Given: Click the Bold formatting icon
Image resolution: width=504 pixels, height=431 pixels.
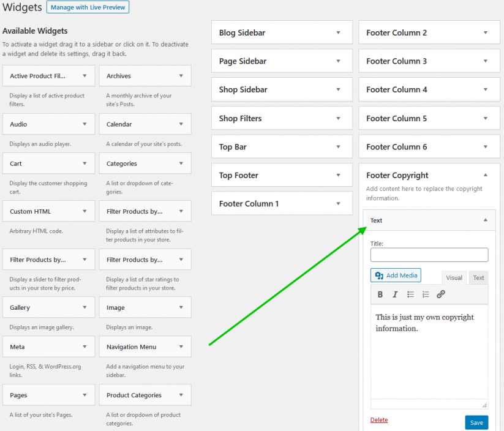Looking at the screenshot, I should coord(380,294).
